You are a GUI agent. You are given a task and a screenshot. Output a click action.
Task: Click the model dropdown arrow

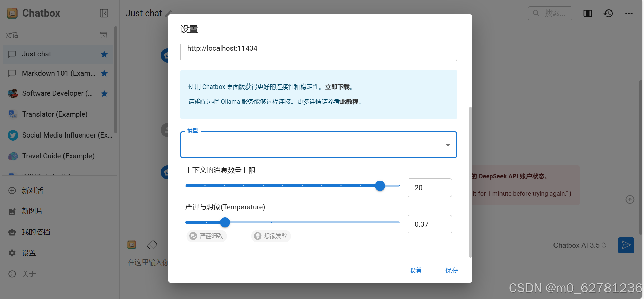(x=448, y=145)
